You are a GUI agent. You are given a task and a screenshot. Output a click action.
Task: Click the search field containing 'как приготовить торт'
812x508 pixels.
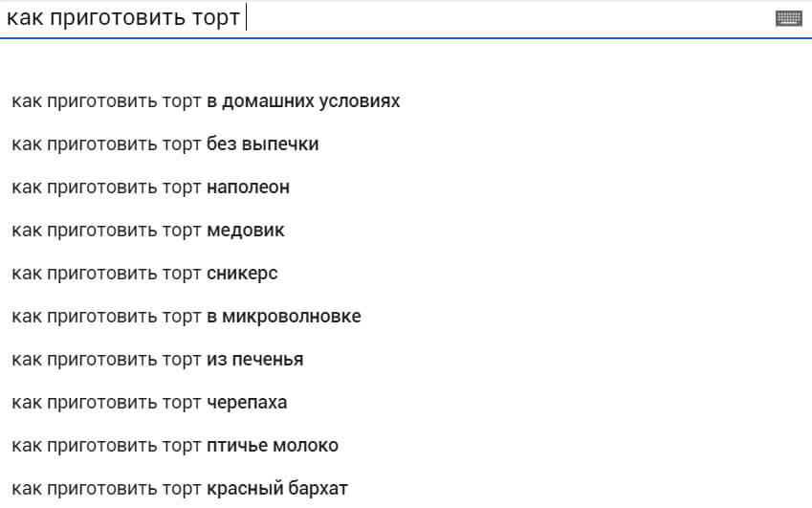(383, 18)
